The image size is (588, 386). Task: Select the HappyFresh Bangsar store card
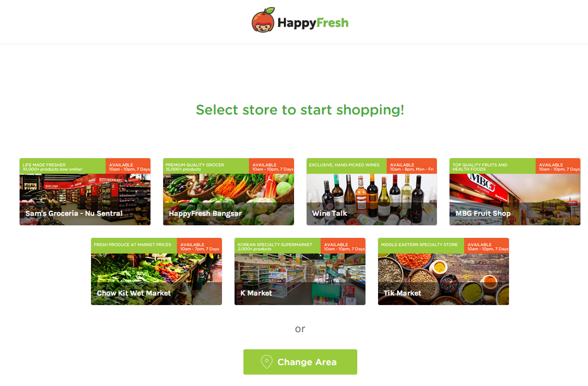228,192
